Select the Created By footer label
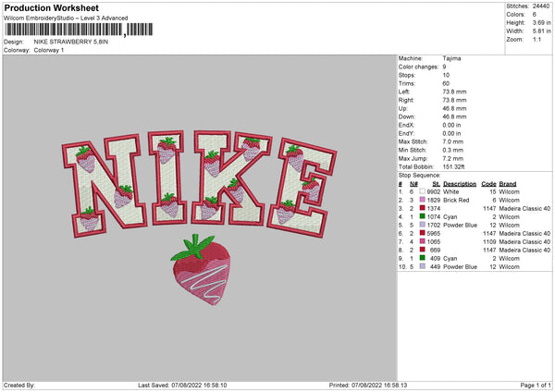 click(x=19, y=385)
